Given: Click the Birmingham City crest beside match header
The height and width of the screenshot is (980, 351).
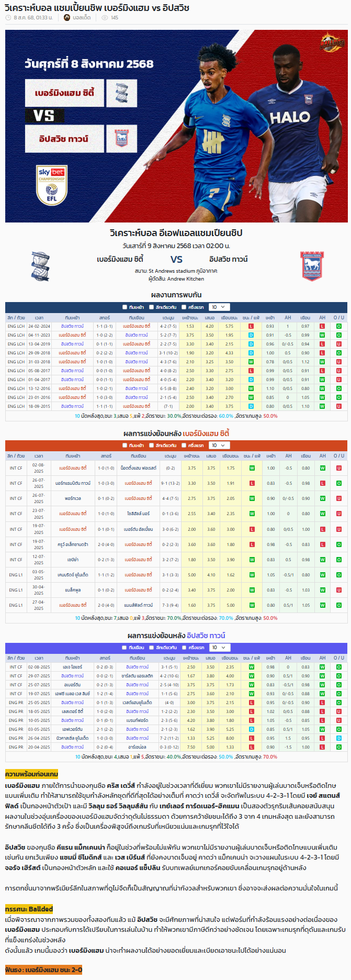Looking at the screenshot, I should (x=40, y=265).
